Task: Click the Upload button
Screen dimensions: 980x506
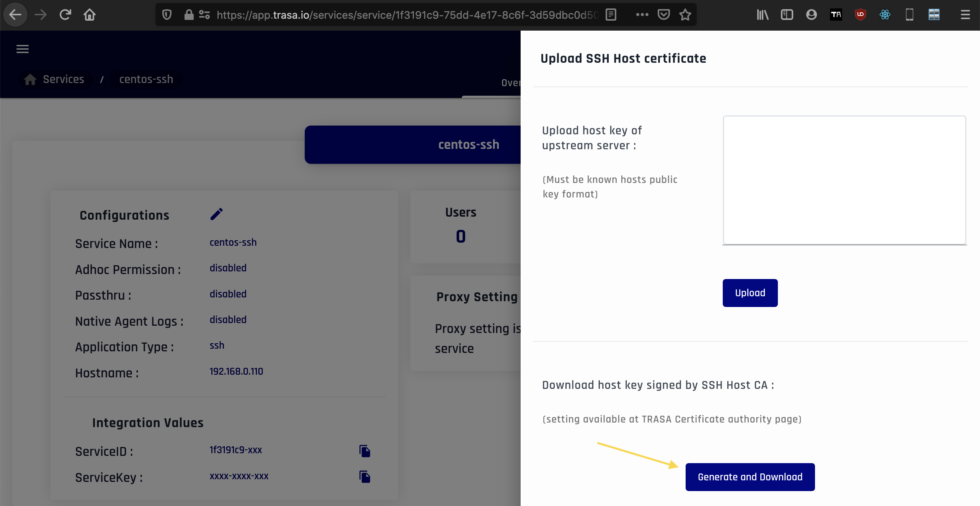Action: (x=750, y=293)
